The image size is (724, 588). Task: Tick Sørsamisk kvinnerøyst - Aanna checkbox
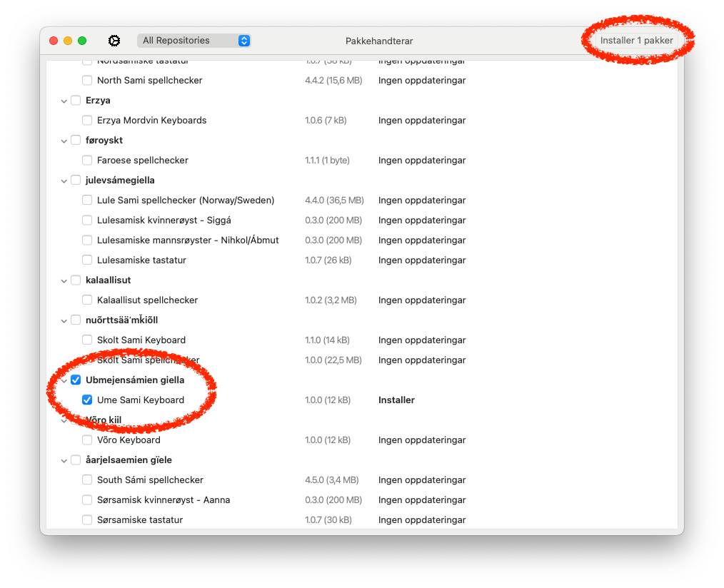(87, 500)
